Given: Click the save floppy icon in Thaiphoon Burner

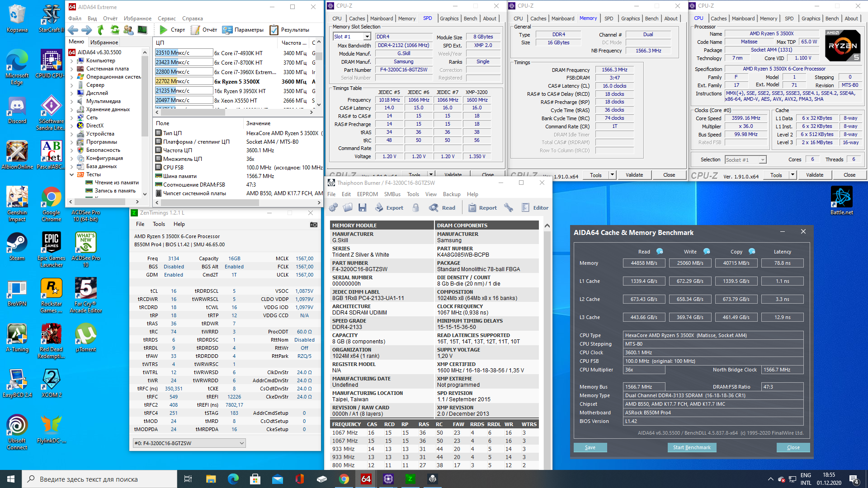Looking at the screenshot, I should click(x=362, y=207).
